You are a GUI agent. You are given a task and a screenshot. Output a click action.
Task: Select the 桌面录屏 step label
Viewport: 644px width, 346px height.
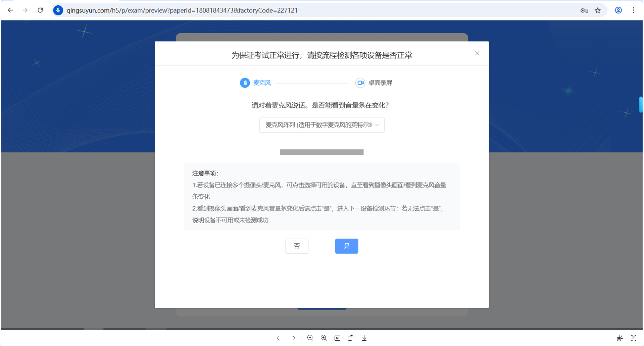click(x=380, y=83)
